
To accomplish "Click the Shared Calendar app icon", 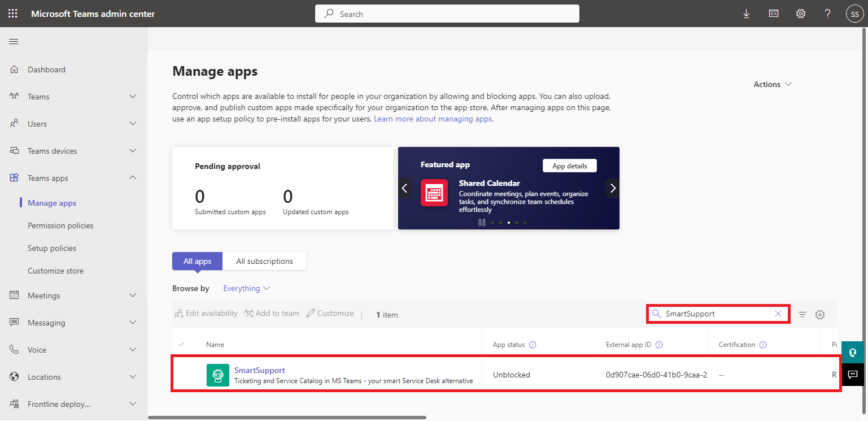I will [x=434, y=193].
